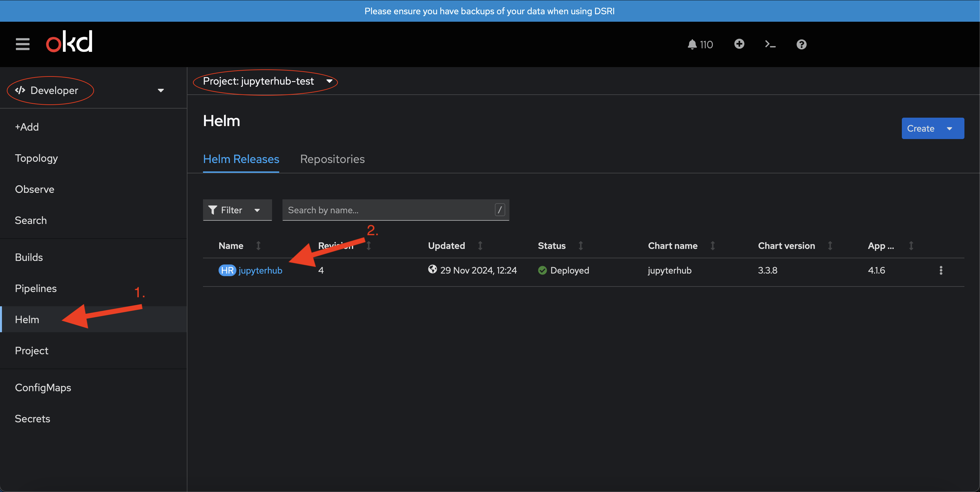
Task: Click chart name cell jupyterhub
Action: 670,270
